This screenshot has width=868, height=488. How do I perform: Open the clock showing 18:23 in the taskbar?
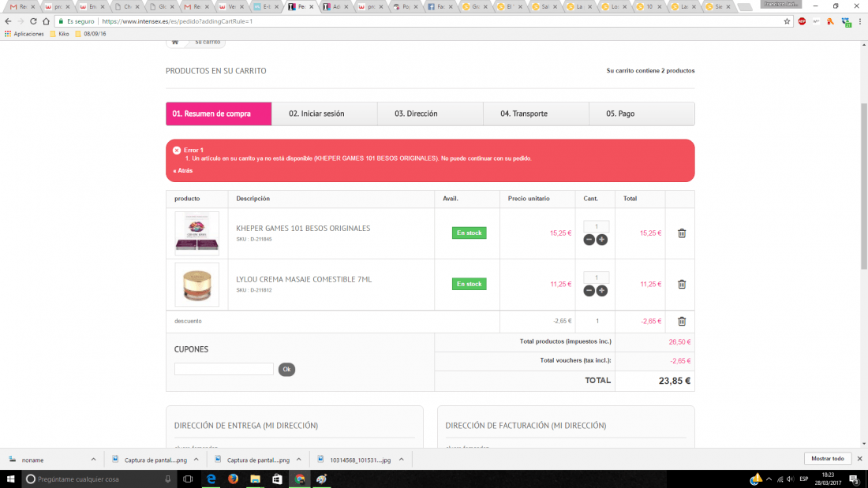point(828,479)
